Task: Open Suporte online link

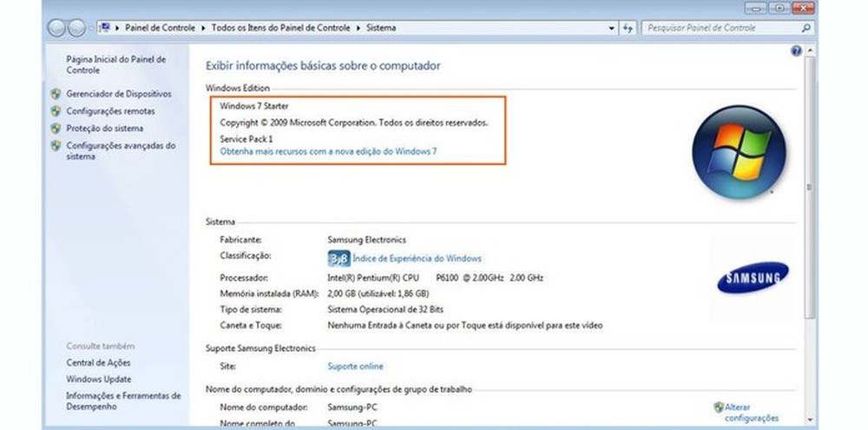Action: point(355,367)
